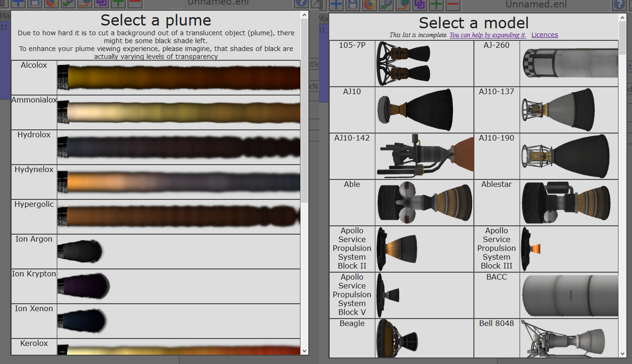Select the AJ-260 booster model image
The height and width of the screenshot is (364, 632).
pos(570,64)
